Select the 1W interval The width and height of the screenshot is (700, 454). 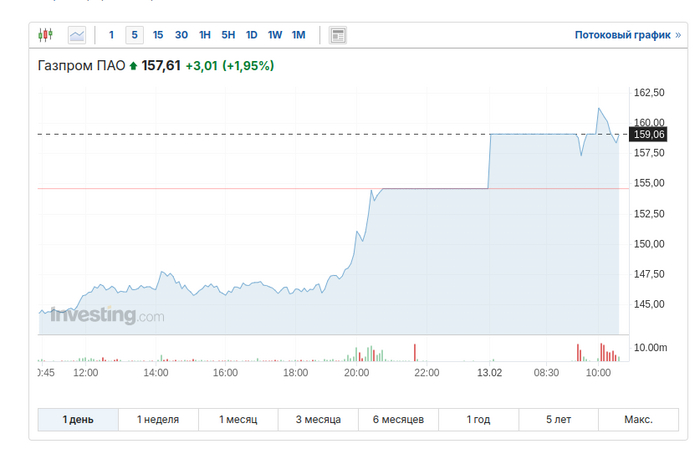pos(275,35)
